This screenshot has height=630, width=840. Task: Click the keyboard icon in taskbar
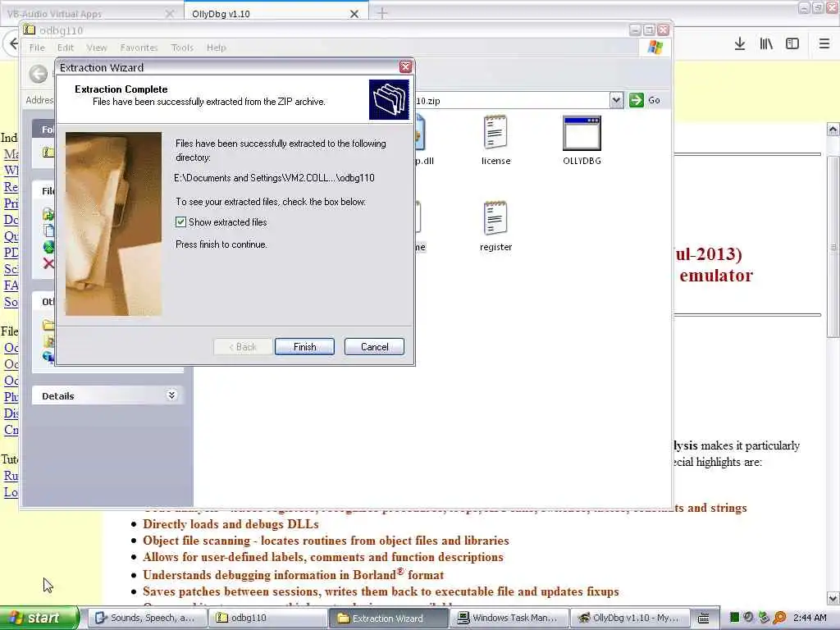704,619
